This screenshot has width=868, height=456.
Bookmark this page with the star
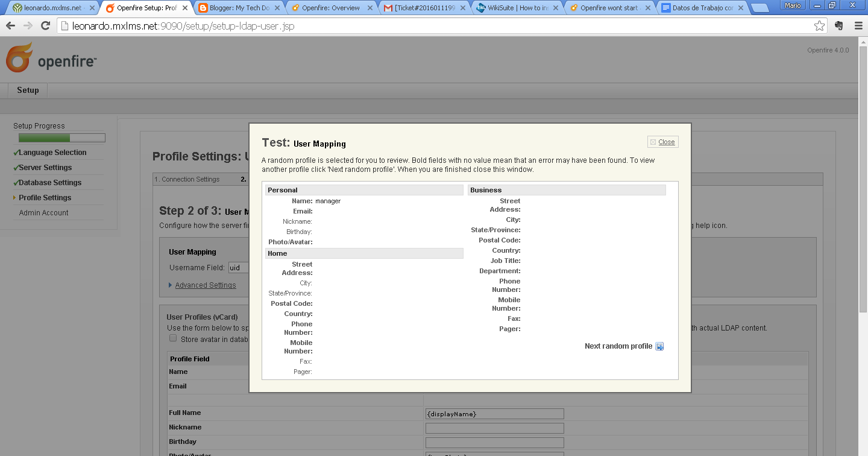point(819,26)
